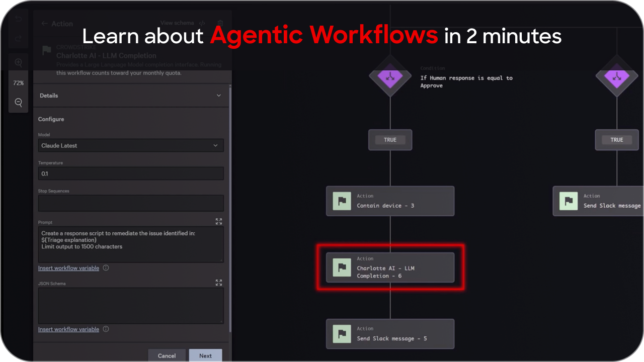Click info icon beside Prompt's workflow variable link
The image size is (644, 362).
[x=106, y=268]
